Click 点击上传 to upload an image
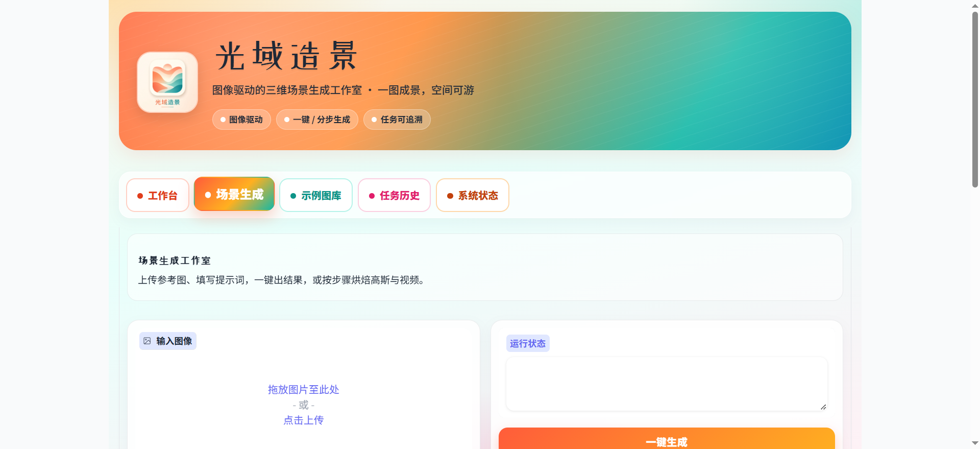Image resolution: width=980 pixels, height=449 pixels. click(x=304, y=420)
